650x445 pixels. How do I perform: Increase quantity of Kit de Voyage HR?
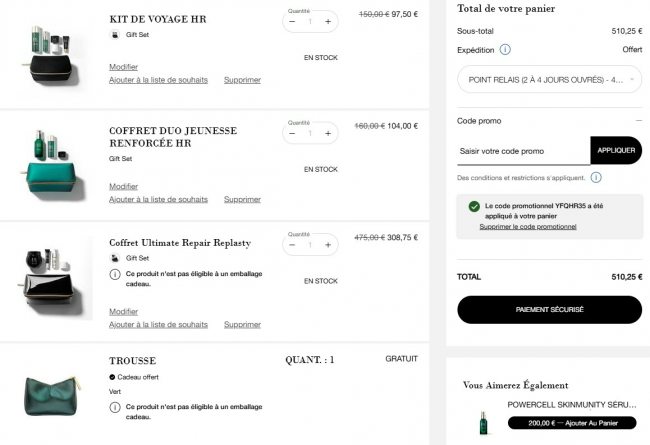pos(328,22)
